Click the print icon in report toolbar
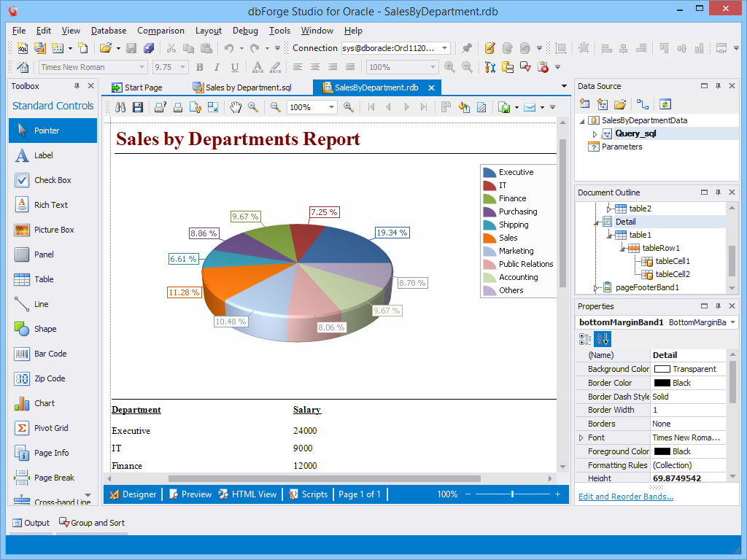747x560 pixels. tap(178, 107)
